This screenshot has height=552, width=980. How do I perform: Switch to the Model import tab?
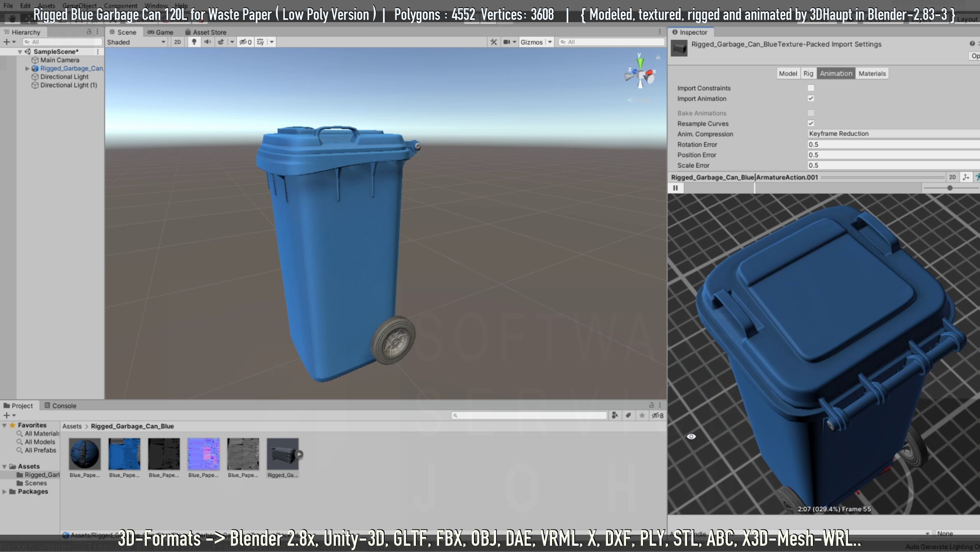pyautogui.click(x=788, y=74)
